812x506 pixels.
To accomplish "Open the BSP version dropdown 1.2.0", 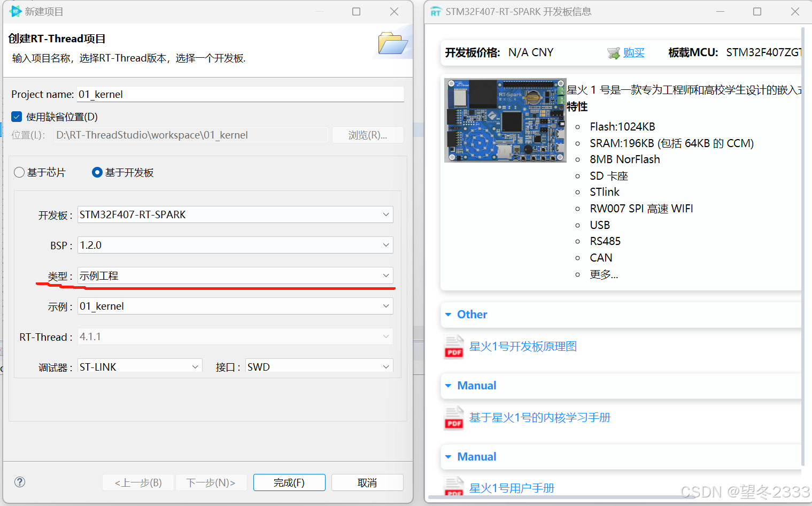I will (235, 245).
